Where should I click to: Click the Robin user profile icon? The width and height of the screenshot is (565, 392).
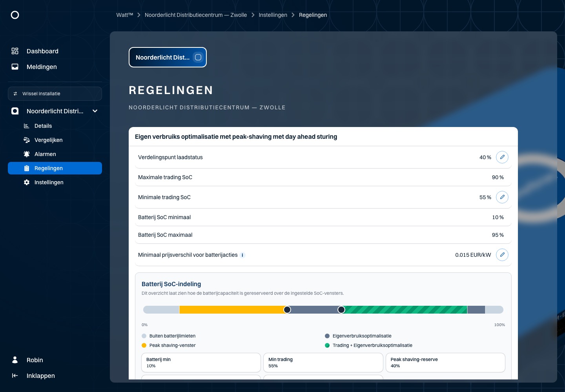click(15, 360)
